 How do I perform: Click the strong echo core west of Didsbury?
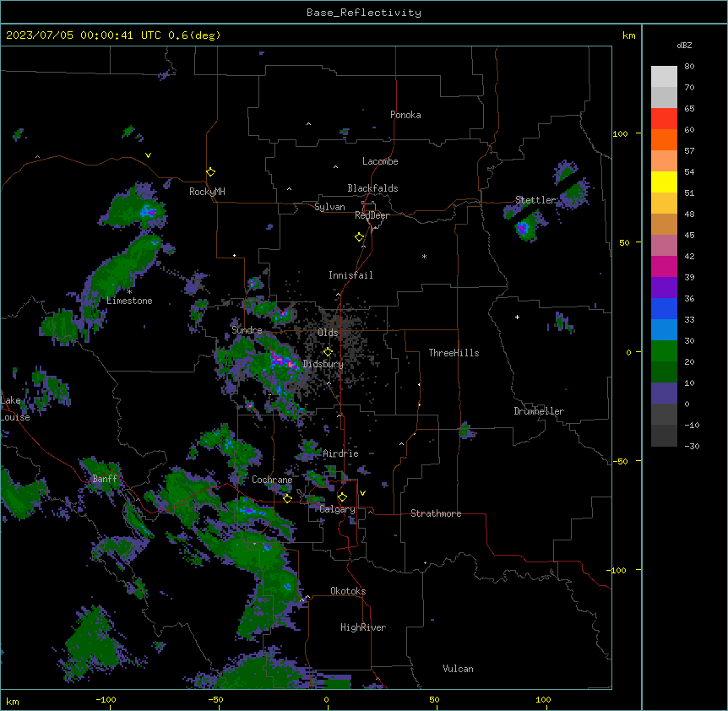point(284,361)
